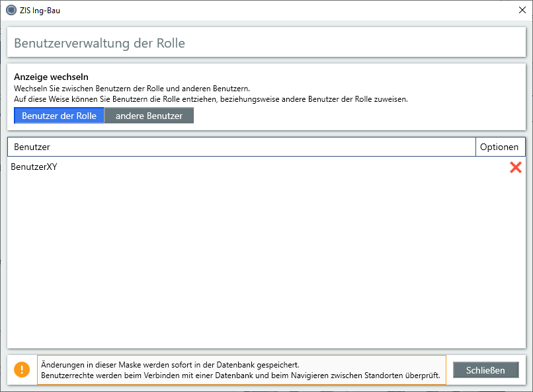Click the divider between Benutzer and Optionen
Viewport: 533px width, 392px height.
point(475,147)
